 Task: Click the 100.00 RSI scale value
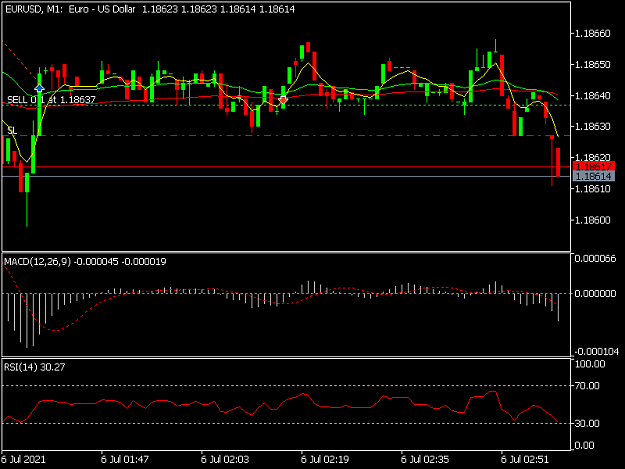pyautogui.click(x=590, y=364)
